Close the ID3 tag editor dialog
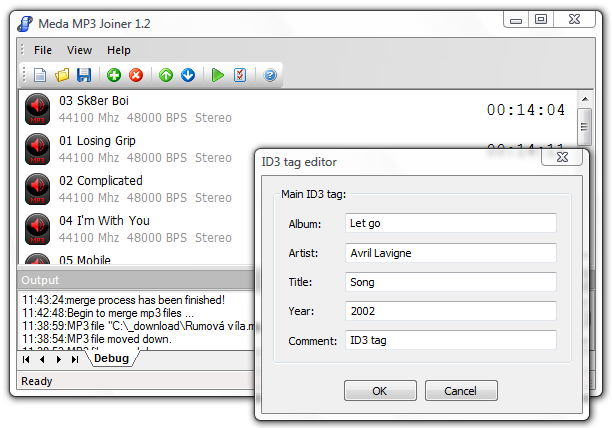The image size is (612, 428). coord(562,157)
